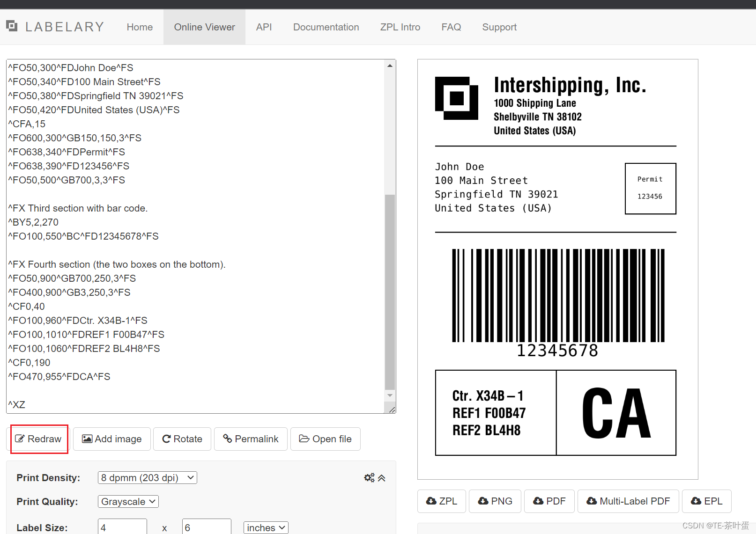
Task: Download label as EPL
Action: (x=707, y=501)
